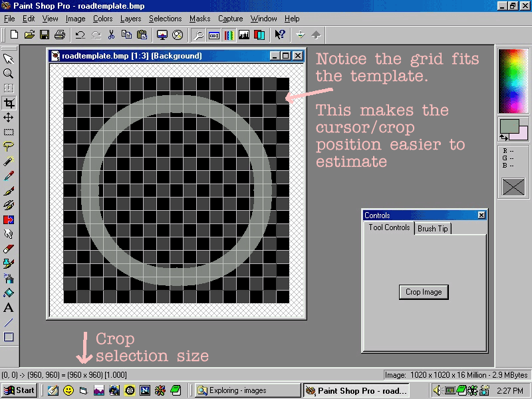Pick the Magic Wand tool

tap(9, 162)
